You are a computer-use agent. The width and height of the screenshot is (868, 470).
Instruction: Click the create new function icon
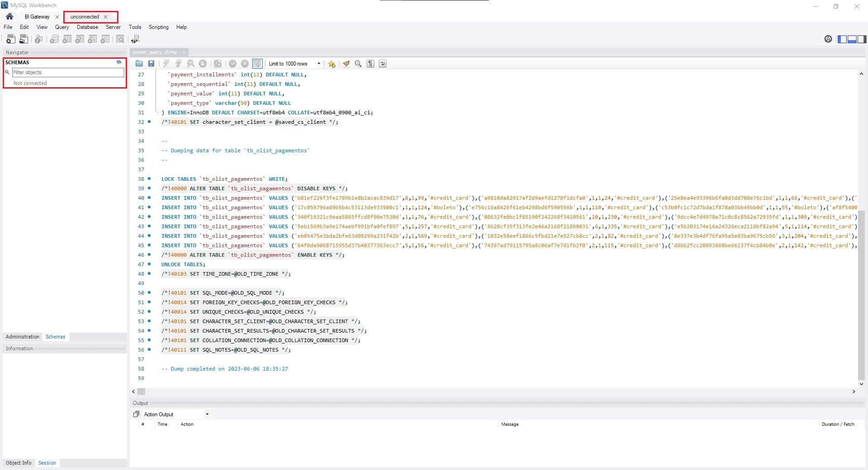point(105,39)
